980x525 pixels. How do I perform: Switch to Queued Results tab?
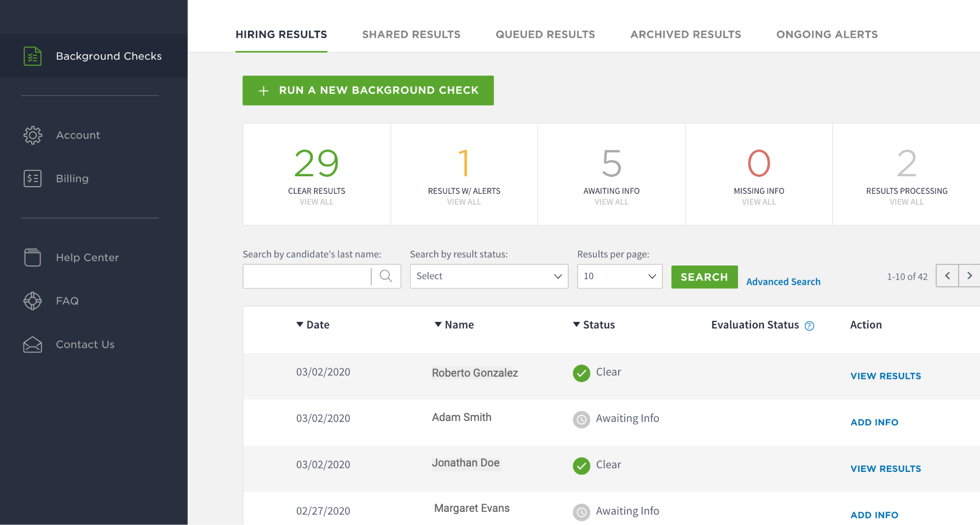click(x=545, y=34)
